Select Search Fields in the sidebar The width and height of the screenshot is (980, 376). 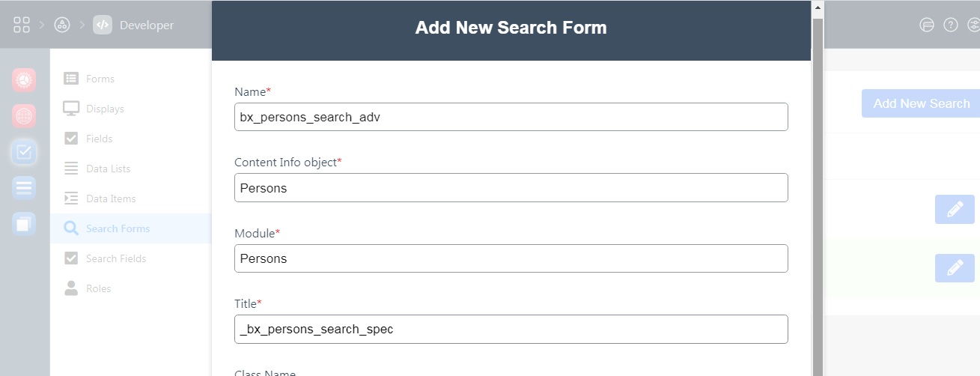(x=116, y=258)
